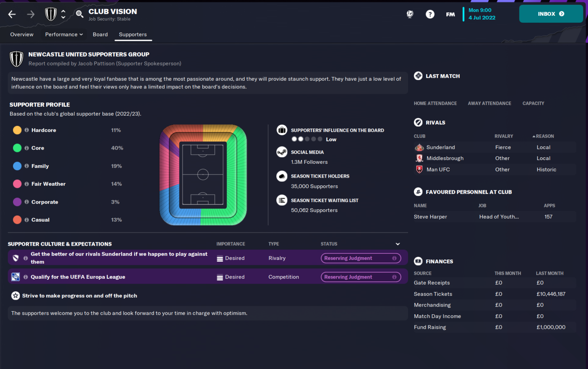Open search with the magnifying glass icon

[x=79, y=14]
